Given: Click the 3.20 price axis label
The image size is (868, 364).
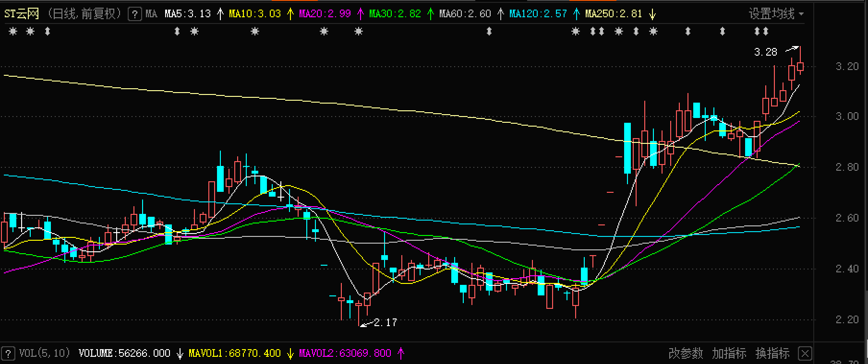Looking at the screenshot, I should click(847, 67).
